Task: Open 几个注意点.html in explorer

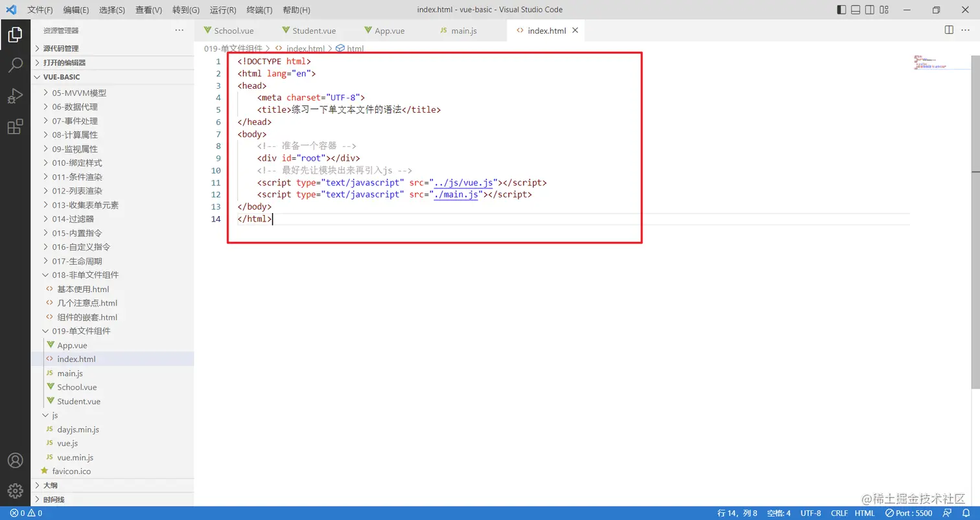Action: (x=113, y=303)
